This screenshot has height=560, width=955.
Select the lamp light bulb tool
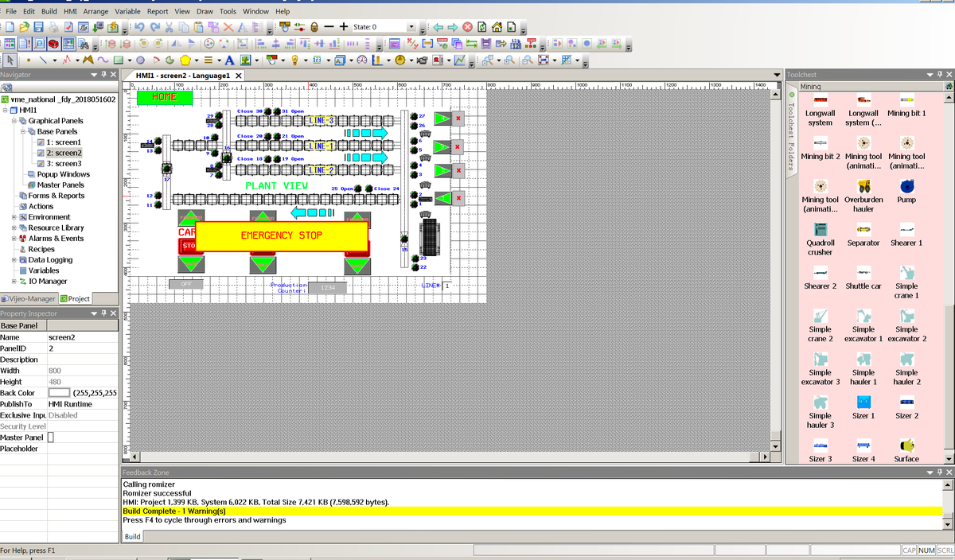coord(294,60)
